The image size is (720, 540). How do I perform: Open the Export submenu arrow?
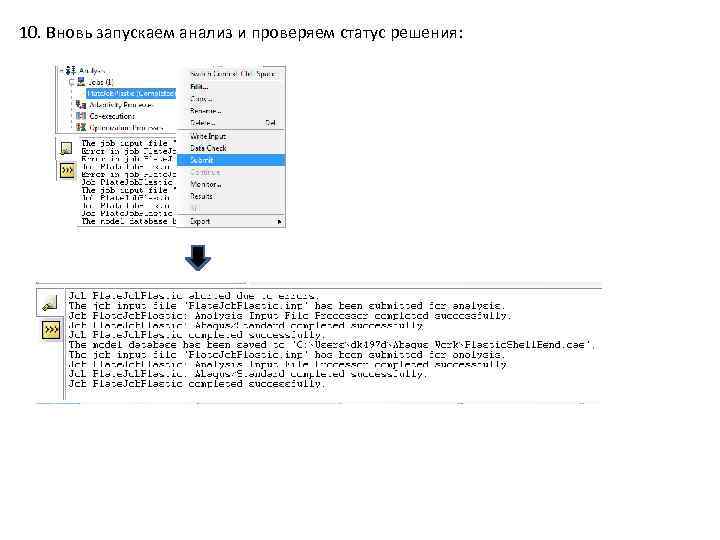pyautogui.click(x=280, y=221)
